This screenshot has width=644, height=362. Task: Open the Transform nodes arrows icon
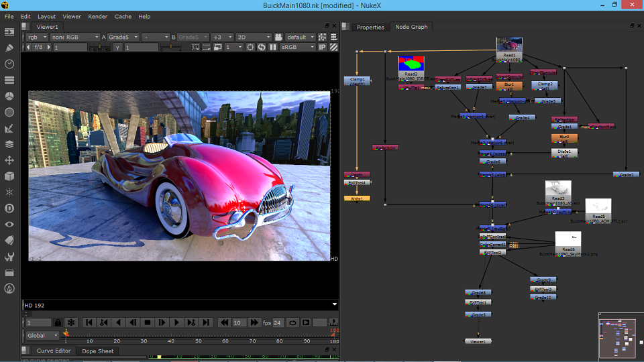[9, 160]
